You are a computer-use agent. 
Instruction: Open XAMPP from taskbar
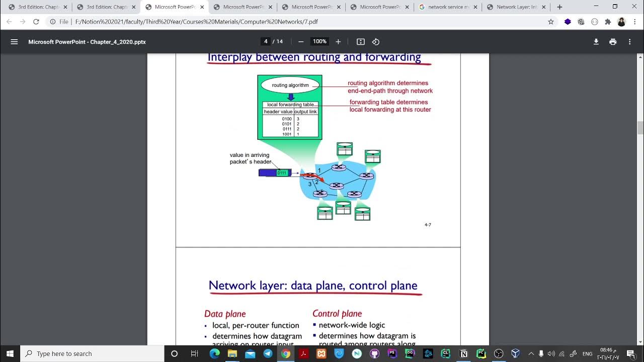pyautogui.click(x=321, y=353)
